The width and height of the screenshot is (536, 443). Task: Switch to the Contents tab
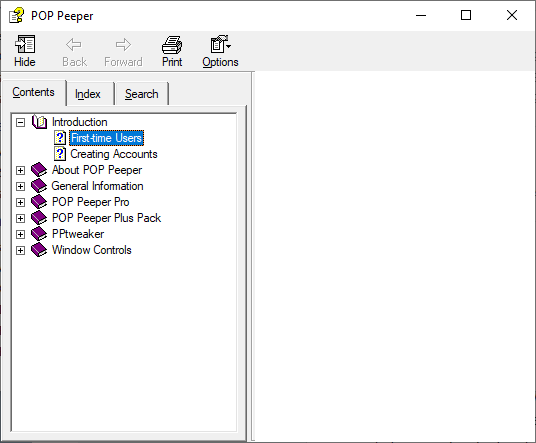(x=34, y=92)
